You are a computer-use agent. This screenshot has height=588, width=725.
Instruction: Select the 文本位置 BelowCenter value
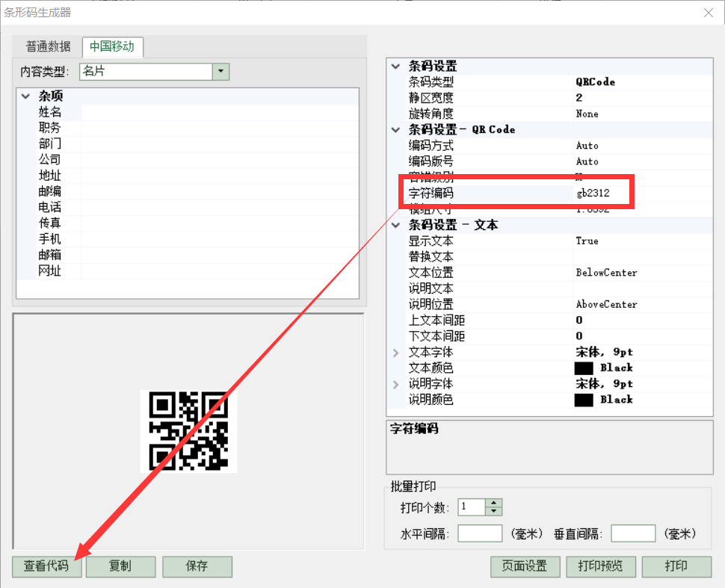click(643, 273)
